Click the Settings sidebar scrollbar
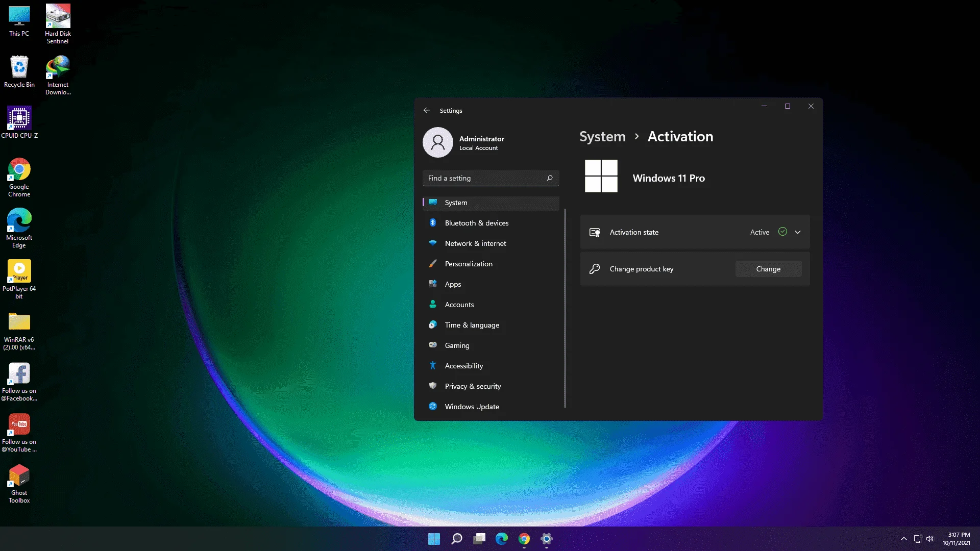980x551 pixels. [565, 308]
